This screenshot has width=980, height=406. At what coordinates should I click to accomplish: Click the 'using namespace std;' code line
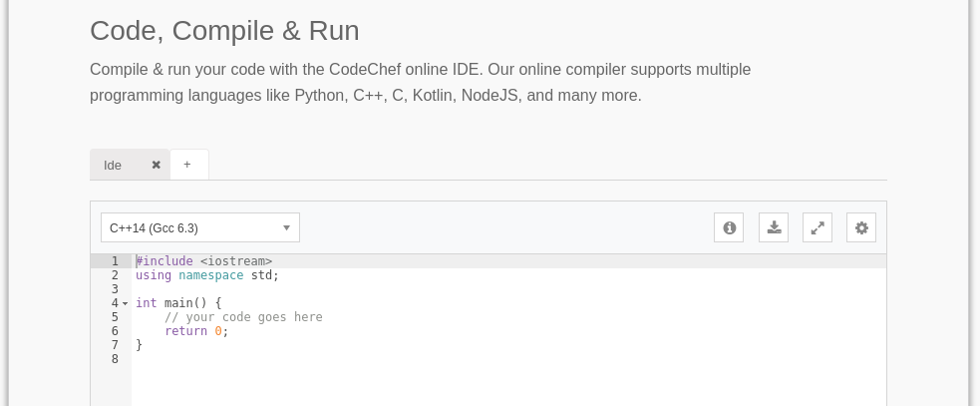(207, 275)
